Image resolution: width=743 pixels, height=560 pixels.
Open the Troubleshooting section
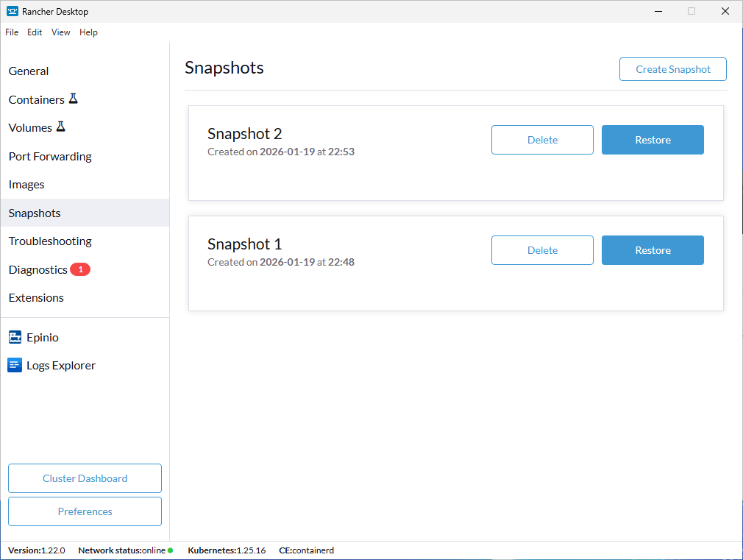(x=50, y=241)
